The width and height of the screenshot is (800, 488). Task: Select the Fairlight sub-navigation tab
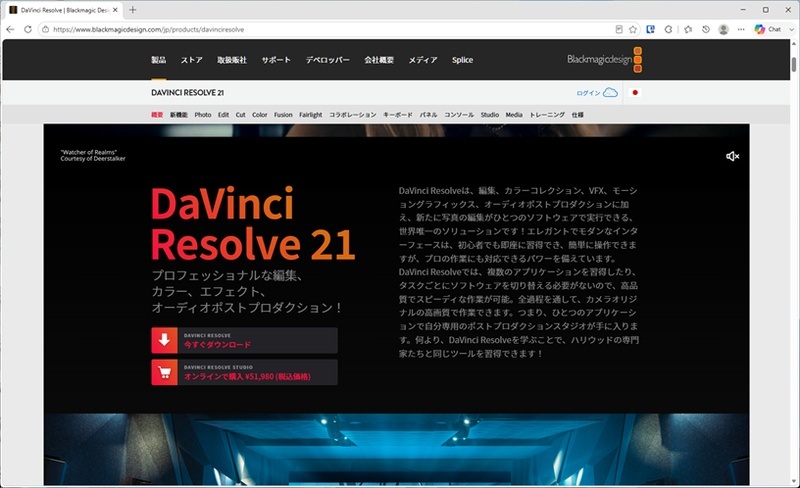click(x=311, y=115)
